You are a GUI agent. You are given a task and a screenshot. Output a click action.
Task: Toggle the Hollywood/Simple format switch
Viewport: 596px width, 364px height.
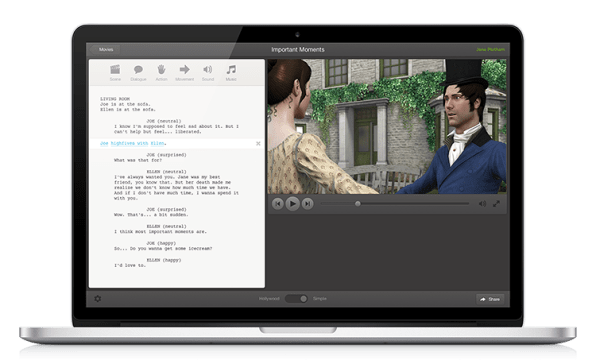[296, 299]
